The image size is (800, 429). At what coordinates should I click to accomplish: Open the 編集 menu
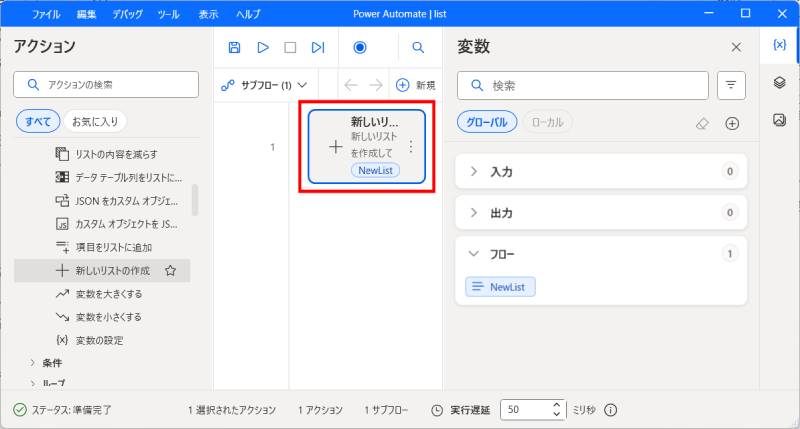(x=86, y=14)
